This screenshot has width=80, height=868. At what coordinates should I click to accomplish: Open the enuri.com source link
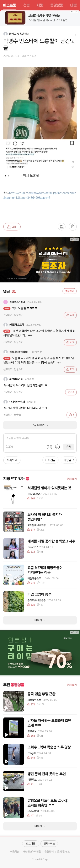point(40,195)
